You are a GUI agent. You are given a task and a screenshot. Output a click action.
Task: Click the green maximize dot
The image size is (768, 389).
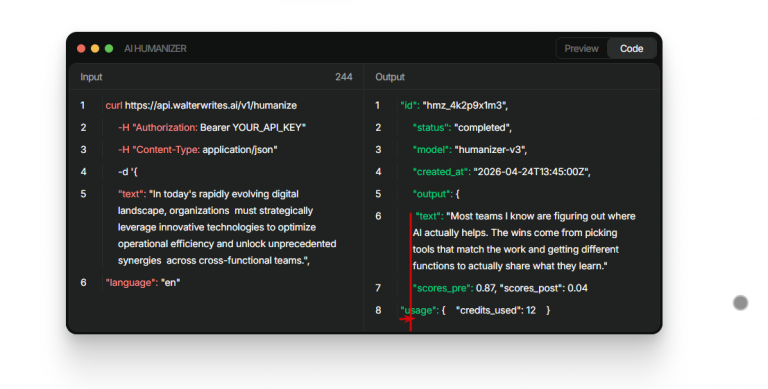tap(109, 49)
